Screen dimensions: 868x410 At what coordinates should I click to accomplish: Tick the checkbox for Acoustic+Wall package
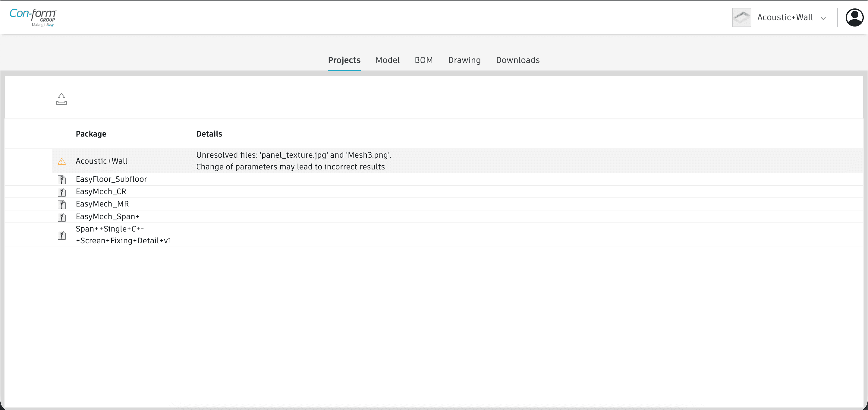(x=42, y=159)
